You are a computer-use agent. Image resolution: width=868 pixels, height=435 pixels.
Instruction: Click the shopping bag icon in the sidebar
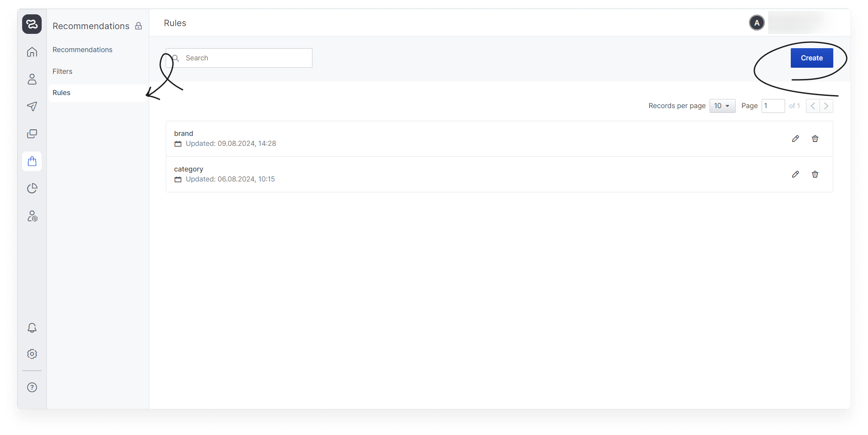click(x=32, y=161)
